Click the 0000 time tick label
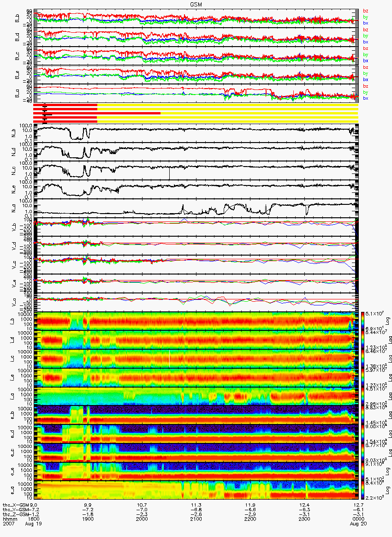The height and width of the screenshot is (537, 392). tap(358, 519)
